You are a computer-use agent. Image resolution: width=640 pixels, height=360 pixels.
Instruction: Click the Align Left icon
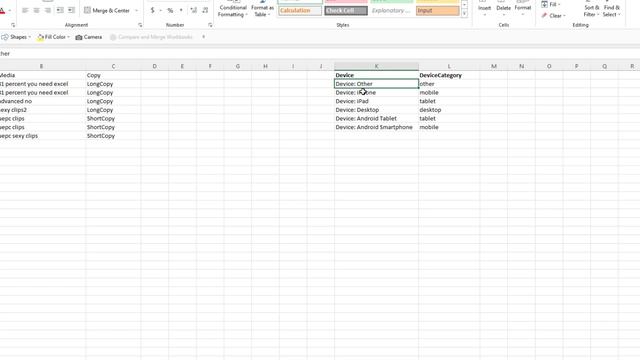pyautogui.click(x=25, y=10)
